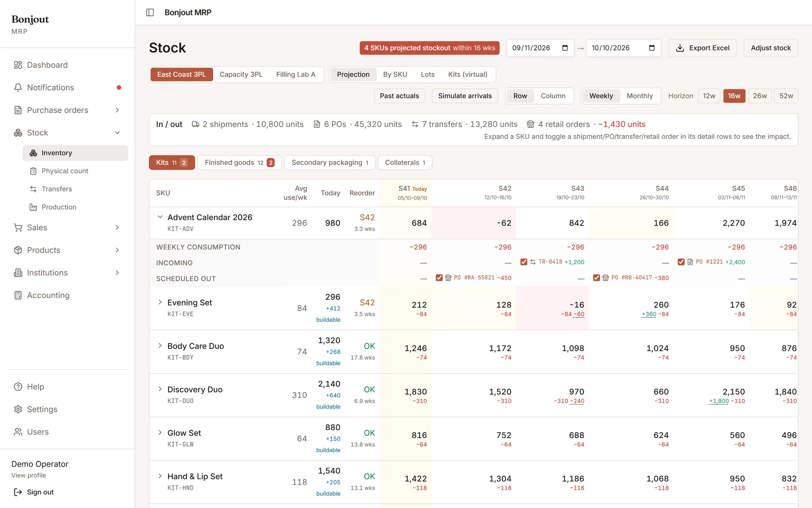Toggle the sidebar panel icon
This screenshot has width=812, height=508.
[x=150, y=12]
